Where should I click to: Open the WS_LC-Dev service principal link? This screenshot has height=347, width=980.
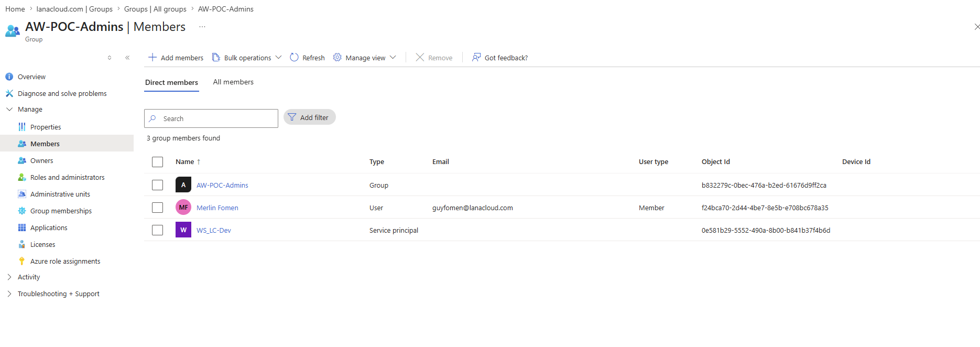214,230
